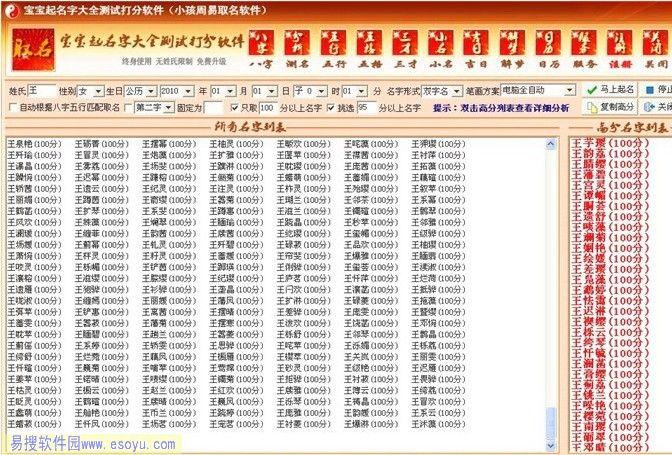Enable 自动根据八字五行匹配取名 checkbox
Image resolution: width=672 pixels, height=455 pixels.
[12, 107]
